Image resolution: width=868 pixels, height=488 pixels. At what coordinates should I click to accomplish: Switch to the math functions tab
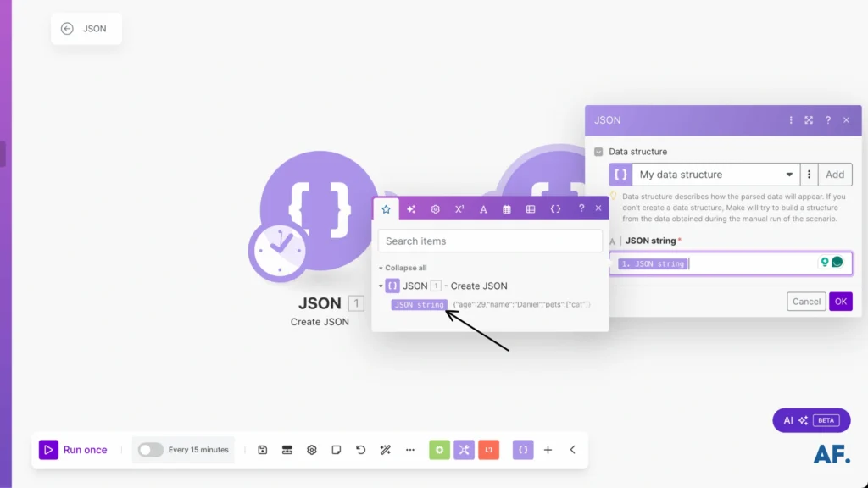point(459,209)
